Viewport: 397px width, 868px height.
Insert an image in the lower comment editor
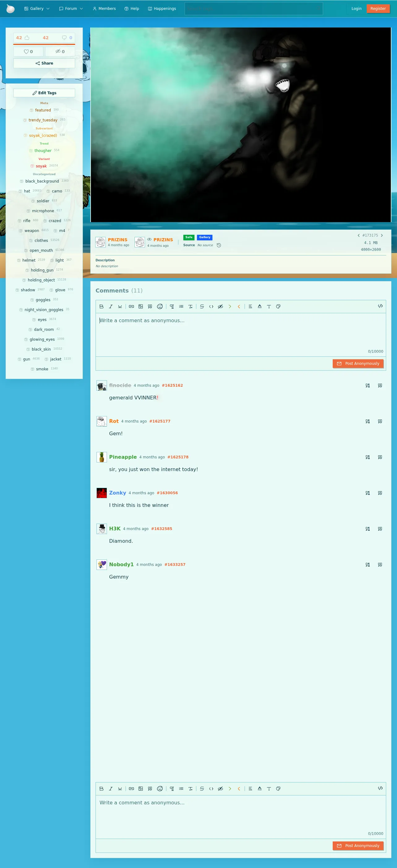click(x=141, y=789)
